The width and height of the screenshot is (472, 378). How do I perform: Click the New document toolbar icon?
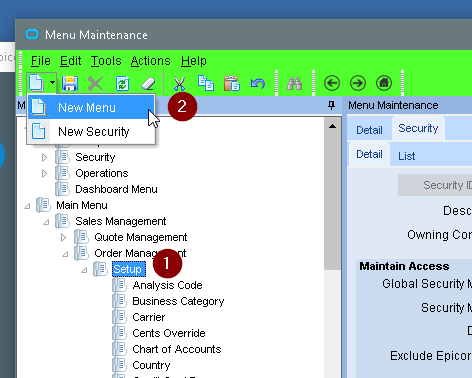36,83
